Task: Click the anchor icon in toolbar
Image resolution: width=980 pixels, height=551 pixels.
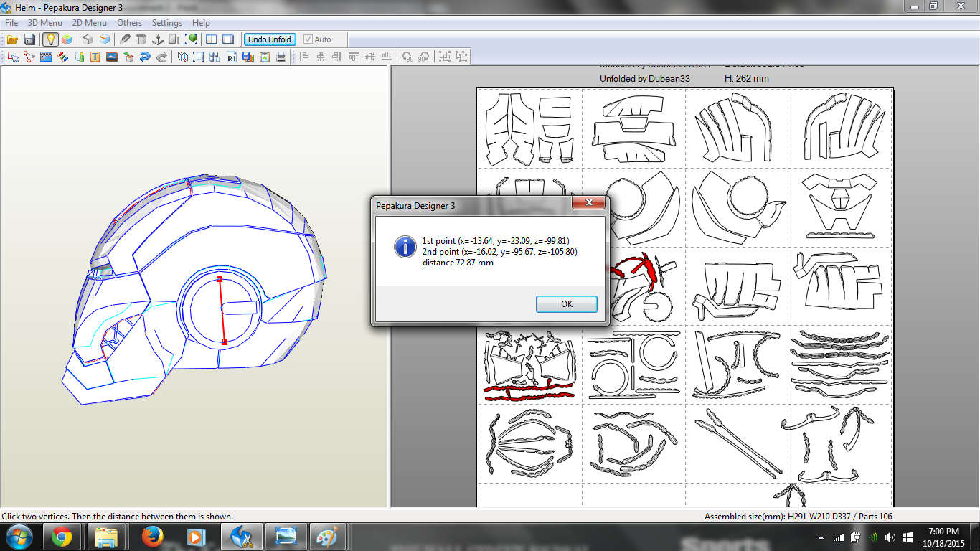Action: point(158,39)
